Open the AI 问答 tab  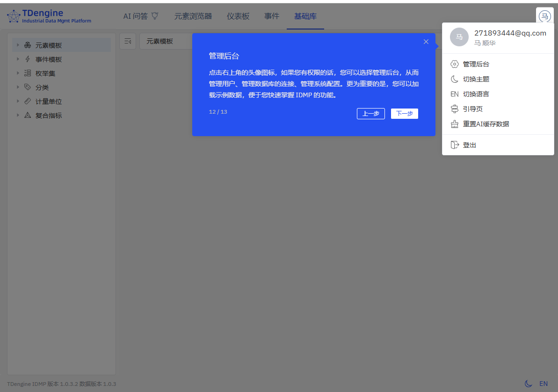pyautogui.click(x=141, y=16)
